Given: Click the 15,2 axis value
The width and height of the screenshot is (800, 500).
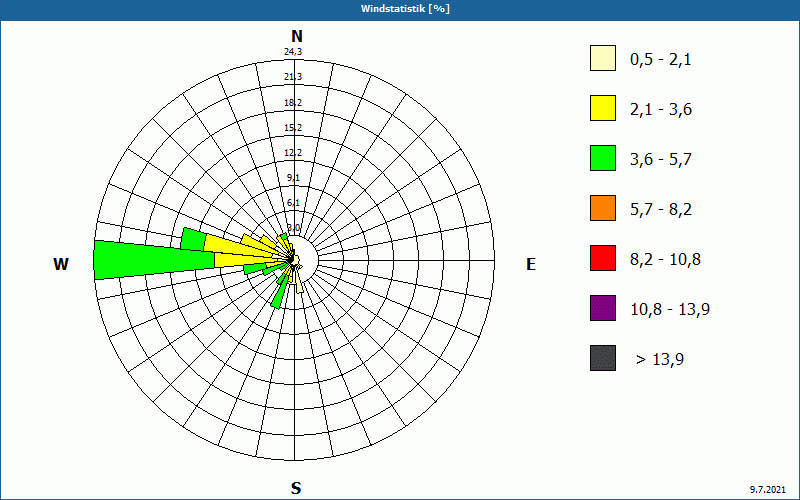Looking at the screenshot, I should pos(293,128).
